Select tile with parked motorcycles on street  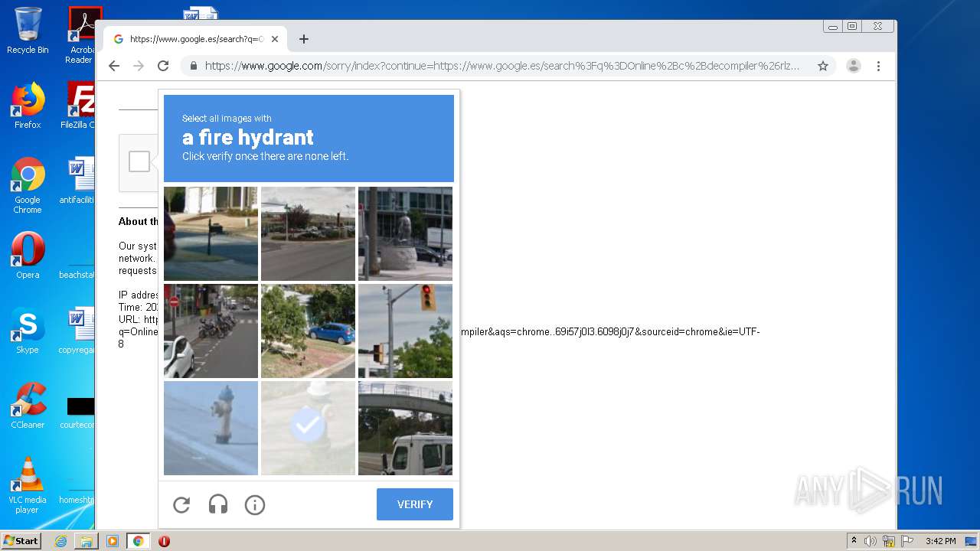[211, 331]
